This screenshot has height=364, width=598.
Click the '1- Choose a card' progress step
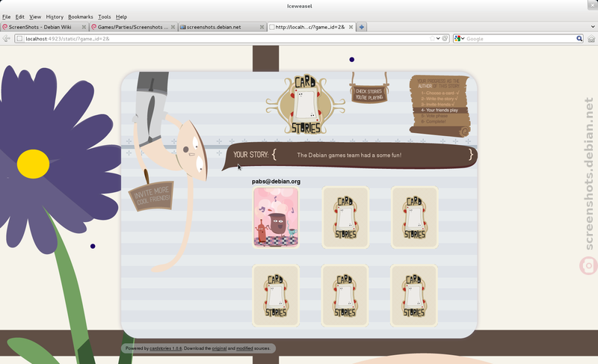[440, 93]
